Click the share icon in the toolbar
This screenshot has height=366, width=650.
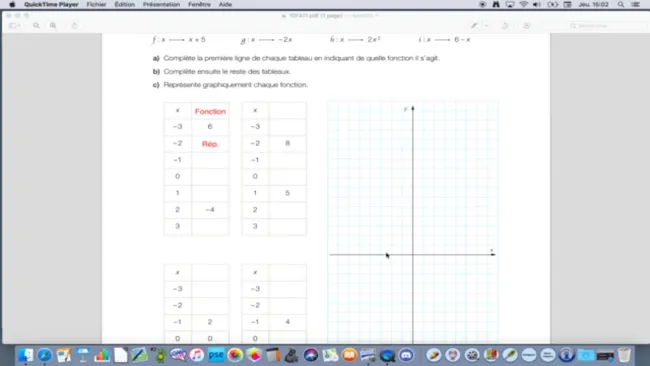[75, 26]
